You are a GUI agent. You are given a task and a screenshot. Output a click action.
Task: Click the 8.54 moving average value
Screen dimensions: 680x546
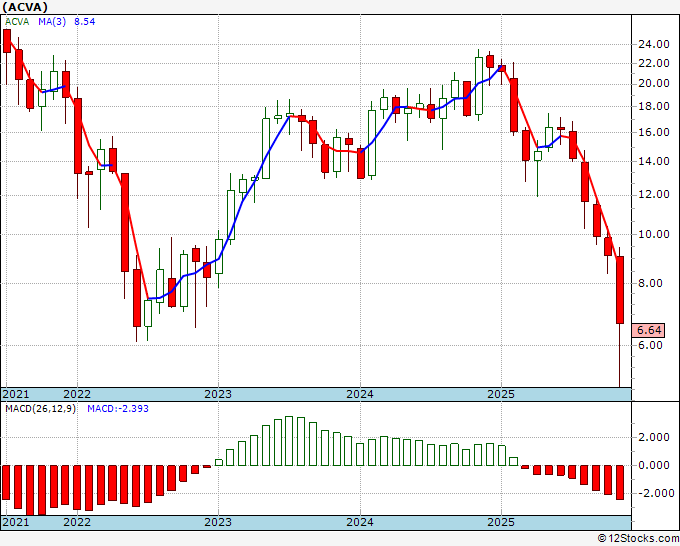click(85, 22)
